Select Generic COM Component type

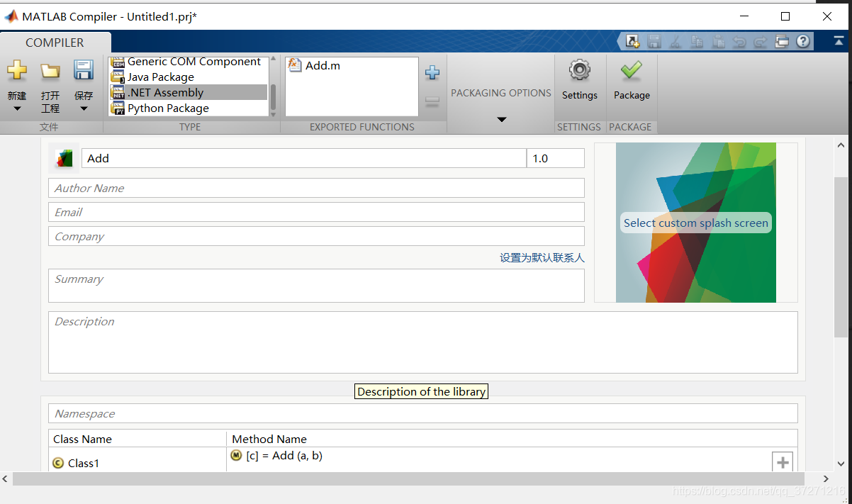click(189, 62)
